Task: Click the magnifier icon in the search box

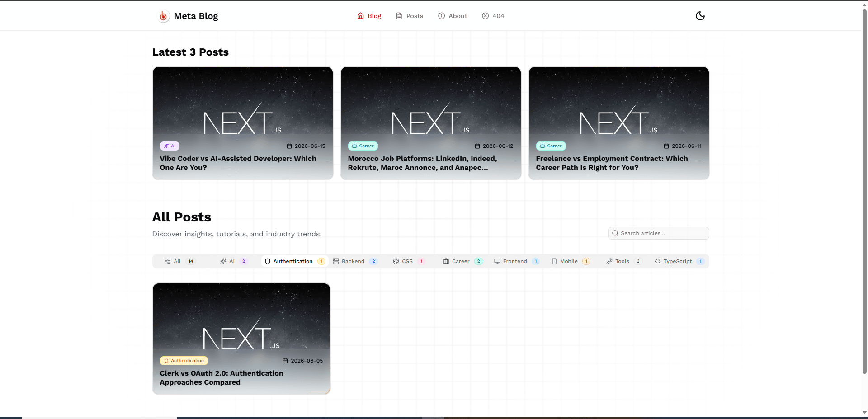Action: (x=615, y=233)
